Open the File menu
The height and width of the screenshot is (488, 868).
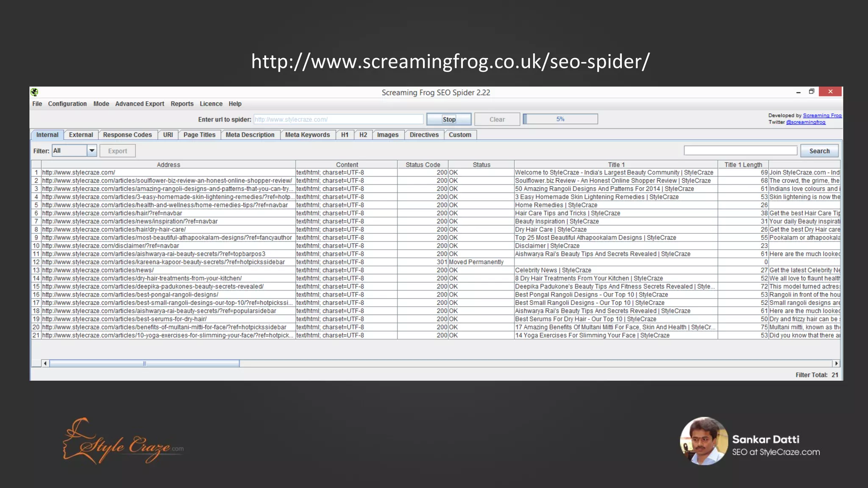pyautogui.click(x=37, y=104)
